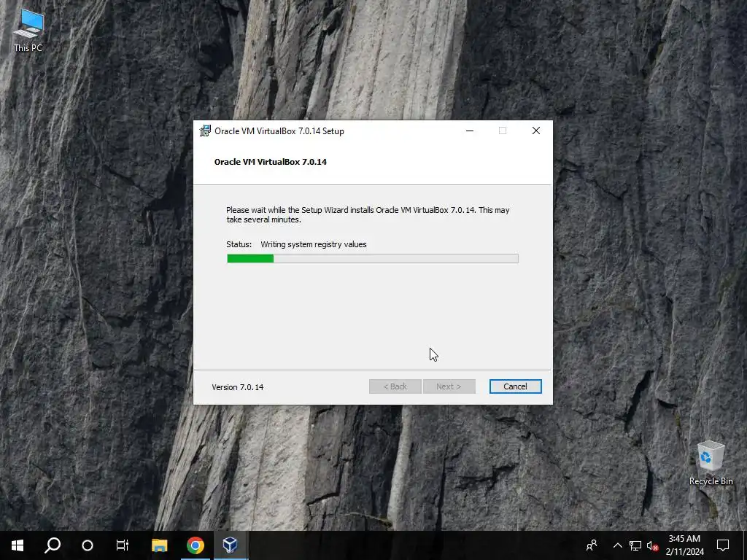Click the VirtualBox installer taskbar icon
The image size is (747, 560).
tap(231, 545)
